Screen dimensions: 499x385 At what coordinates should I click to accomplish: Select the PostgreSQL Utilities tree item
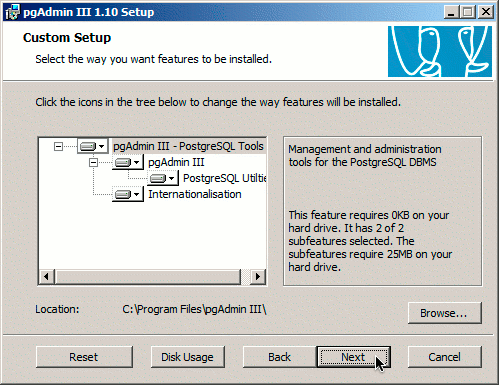[x=224, y=178]
